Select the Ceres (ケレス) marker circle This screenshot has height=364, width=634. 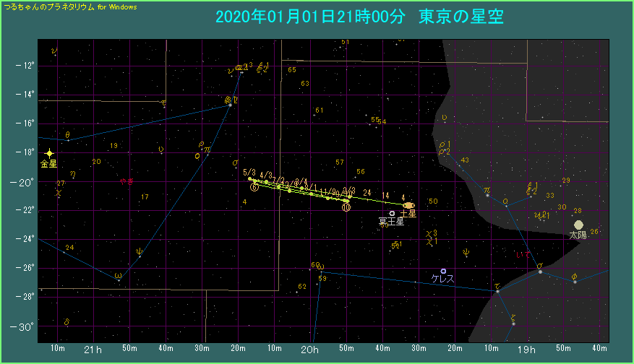(x=443, y=271)
